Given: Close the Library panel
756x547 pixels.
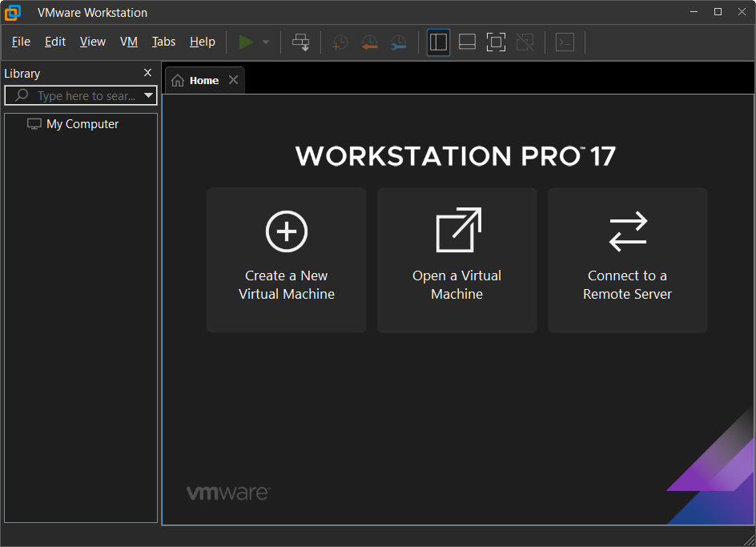Looking at the screenshot, I should pos(147,73).
